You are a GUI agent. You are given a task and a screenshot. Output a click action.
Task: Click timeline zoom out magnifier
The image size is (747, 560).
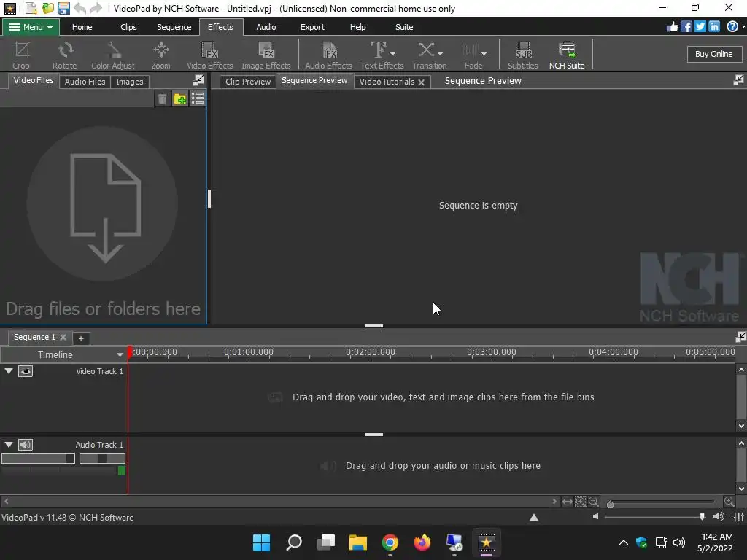[x=593, y=502]
